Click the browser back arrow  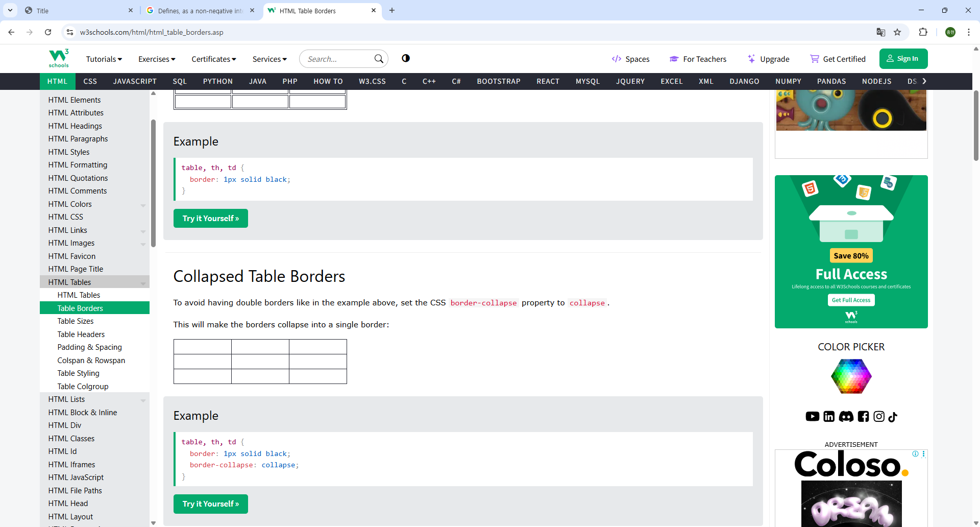point(11,32)
